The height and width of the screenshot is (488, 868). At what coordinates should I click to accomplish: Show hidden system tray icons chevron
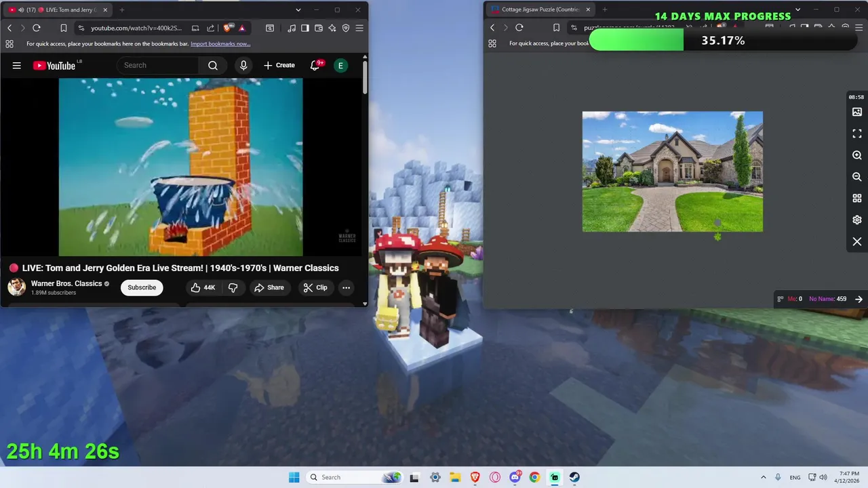coord(764,477)
